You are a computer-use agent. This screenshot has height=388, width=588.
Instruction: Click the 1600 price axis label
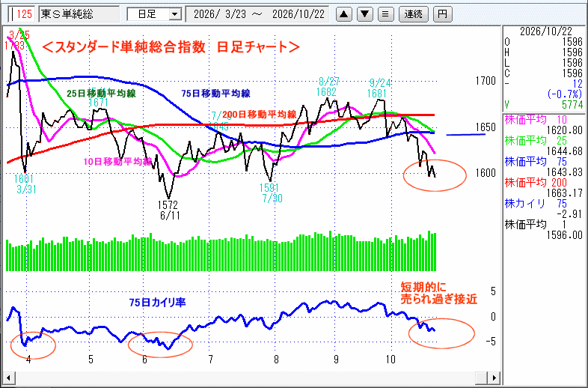(x=486, y=173)
